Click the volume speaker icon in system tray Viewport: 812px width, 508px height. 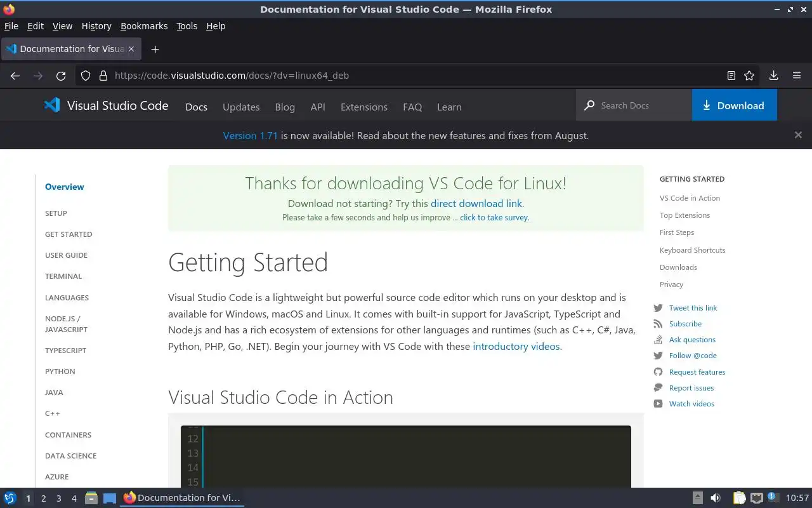tap(715, 498)
